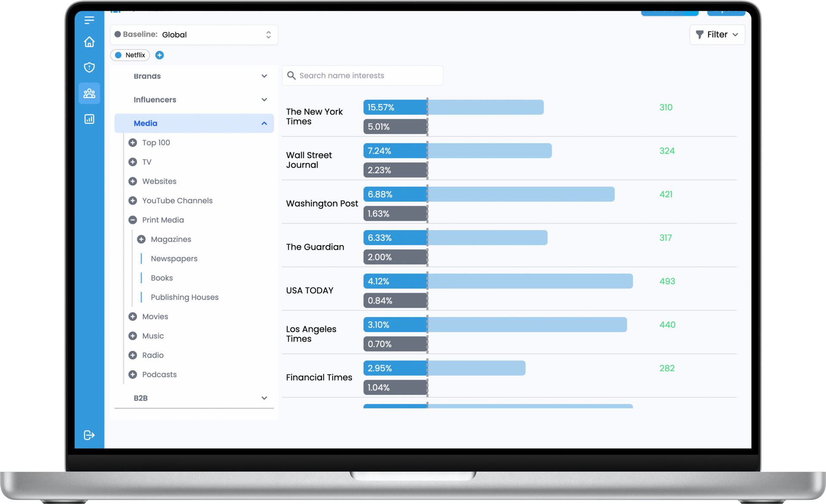
Task: Expand YouTube Channels with plus icon
Action: (133, 200)
